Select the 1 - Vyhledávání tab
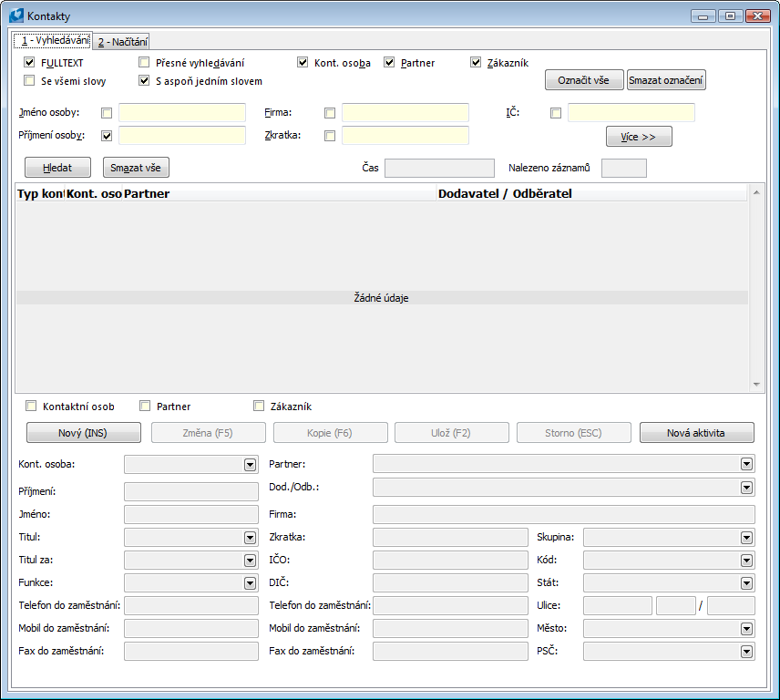The image size is (780, 700). coord(50,41)
